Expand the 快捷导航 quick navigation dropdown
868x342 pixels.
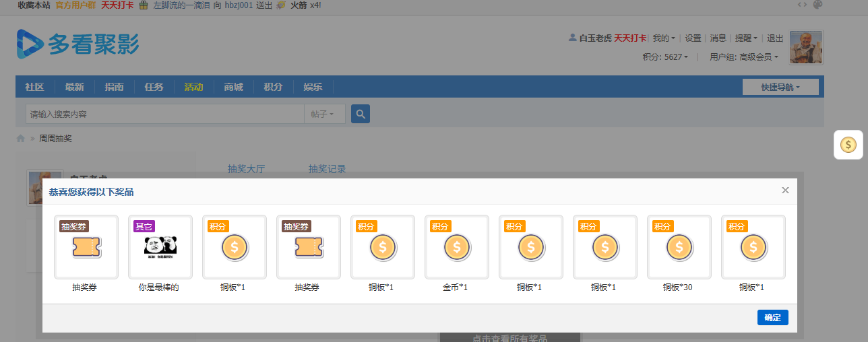coord(780,87)
